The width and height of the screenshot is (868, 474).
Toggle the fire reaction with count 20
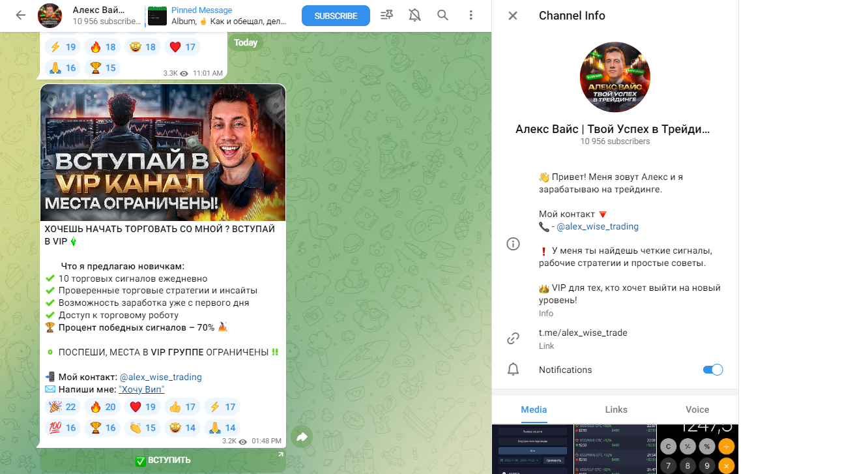click(103, 407)
